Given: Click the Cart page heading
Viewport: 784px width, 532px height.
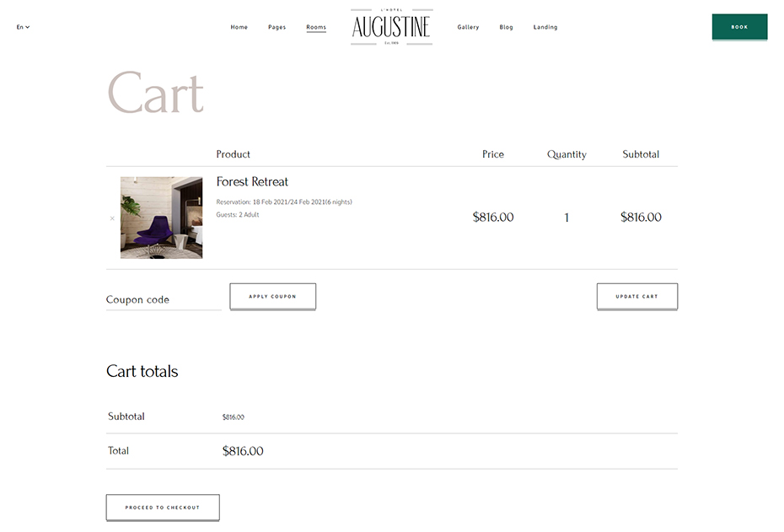Looking at the screenshot, I should [155, 94].
